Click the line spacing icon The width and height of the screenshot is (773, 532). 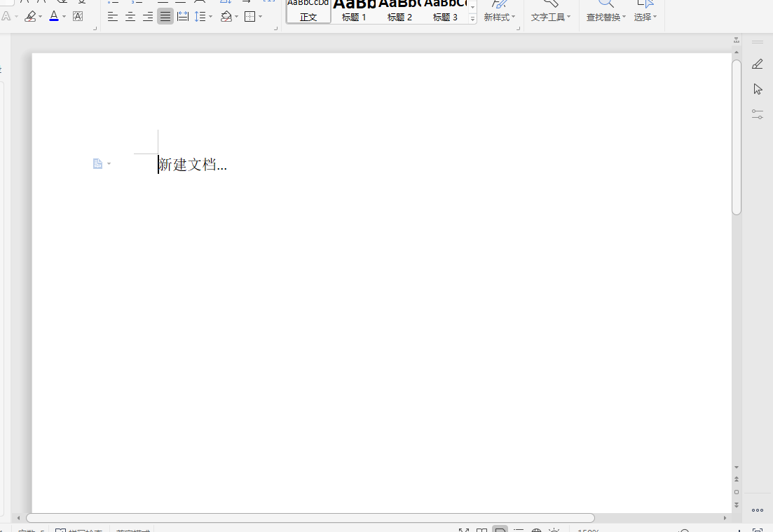[200, 17]
